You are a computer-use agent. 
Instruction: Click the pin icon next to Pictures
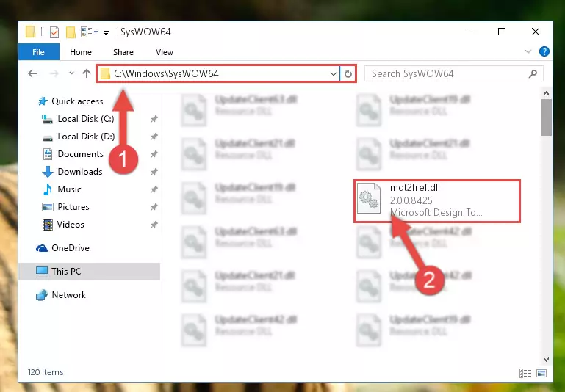click(x=154, y=207)
